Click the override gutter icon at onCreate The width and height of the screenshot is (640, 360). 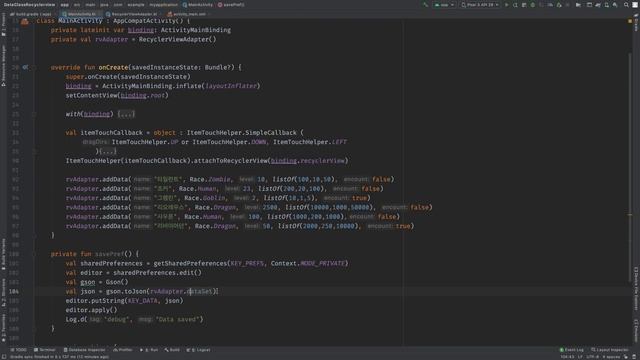[25, 67]
